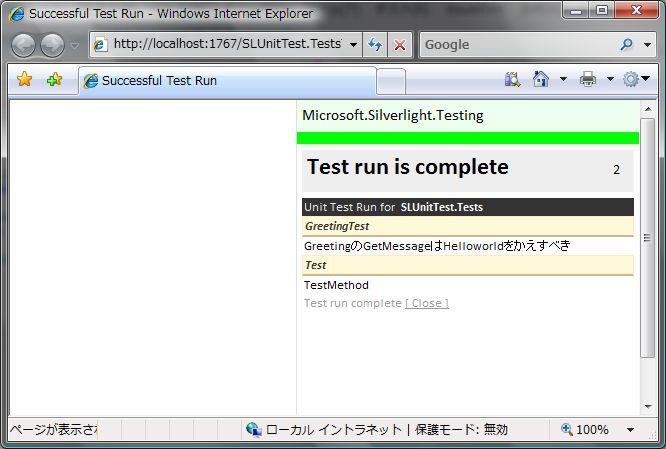The height and width of the screenshot is (449, 666).
Task: Minimize the Internet Explorer window
Action: coord(576,10)
